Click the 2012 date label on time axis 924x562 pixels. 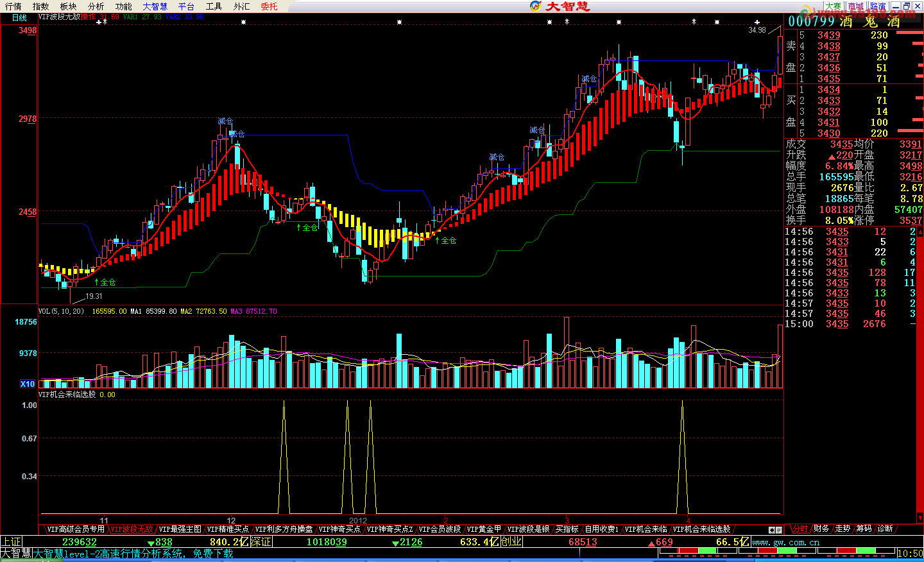(x=358, y=520)
